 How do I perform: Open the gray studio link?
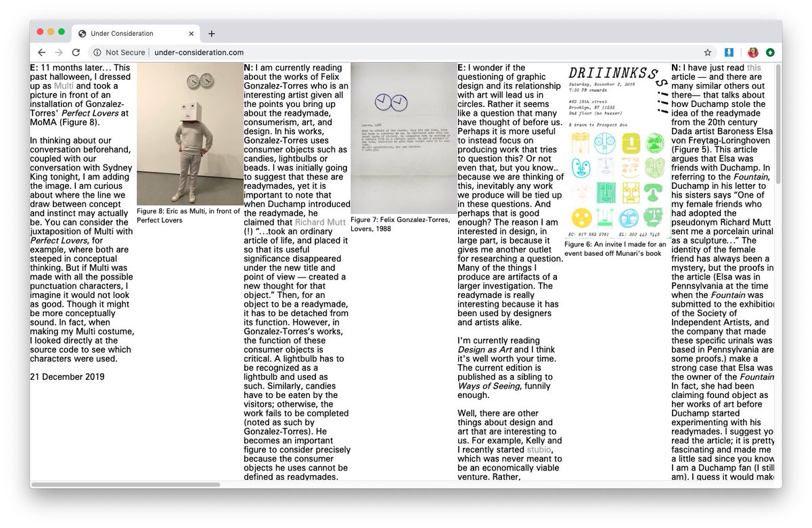click(539, 449)
